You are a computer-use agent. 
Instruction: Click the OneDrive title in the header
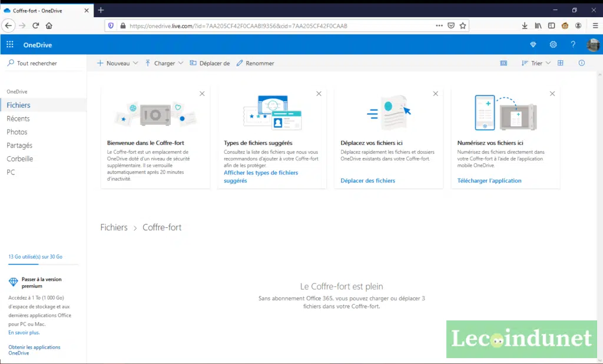click(x=38, y=45)
